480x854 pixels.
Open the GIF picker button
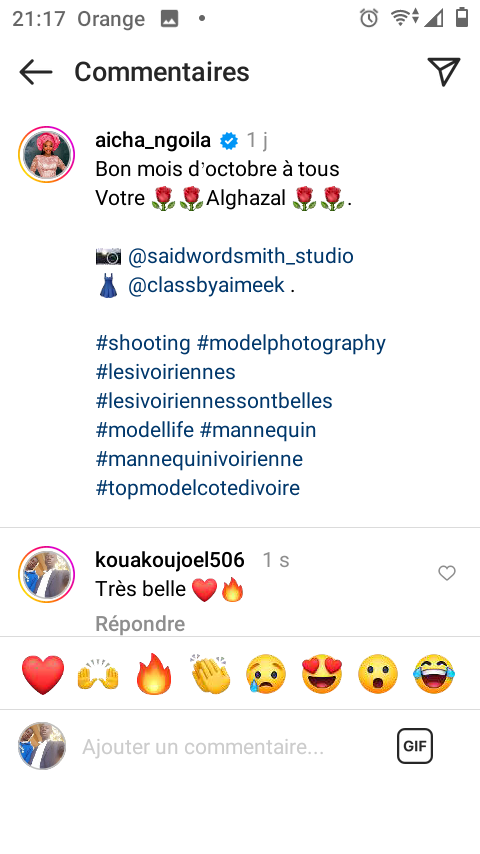(415, 746)
